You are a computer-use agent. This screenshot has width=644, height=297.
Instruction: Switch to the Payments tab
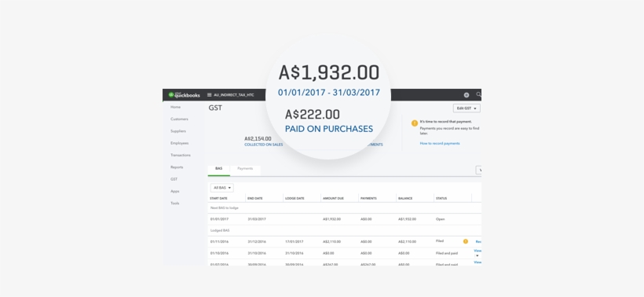tap(245, 169)
